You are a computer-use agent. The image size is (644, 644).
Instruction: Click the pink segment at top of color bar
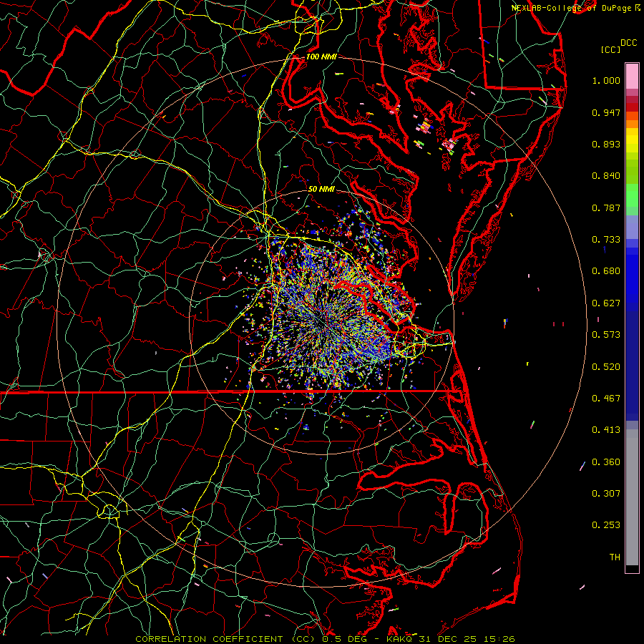click(632, 76)
